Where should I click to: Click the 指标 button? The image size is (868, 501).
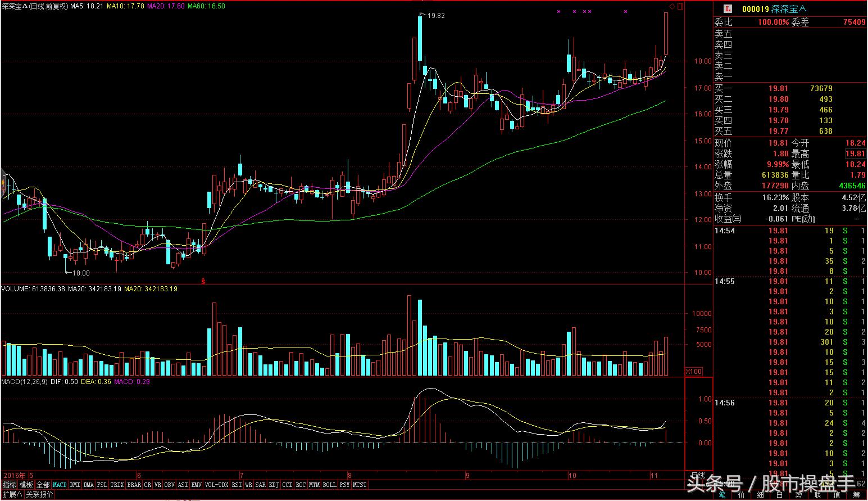point(10,485)
